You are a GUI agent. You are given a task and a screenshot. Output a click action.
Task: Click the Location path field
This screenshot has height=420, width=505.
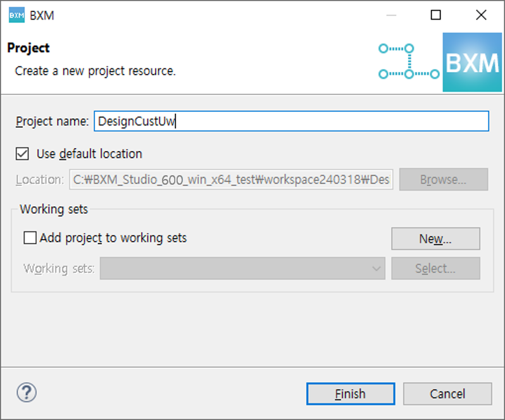231,180
